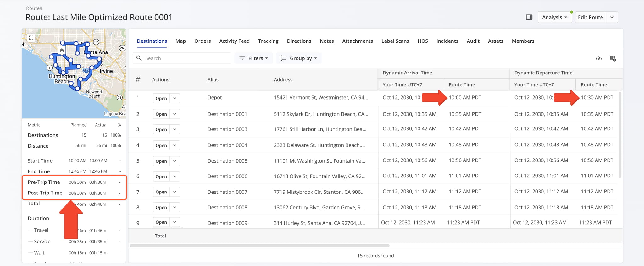The width and height of the screenshot is (644, 266).
Task: Expand the map to fullscreen
Action: click(31, 38)
